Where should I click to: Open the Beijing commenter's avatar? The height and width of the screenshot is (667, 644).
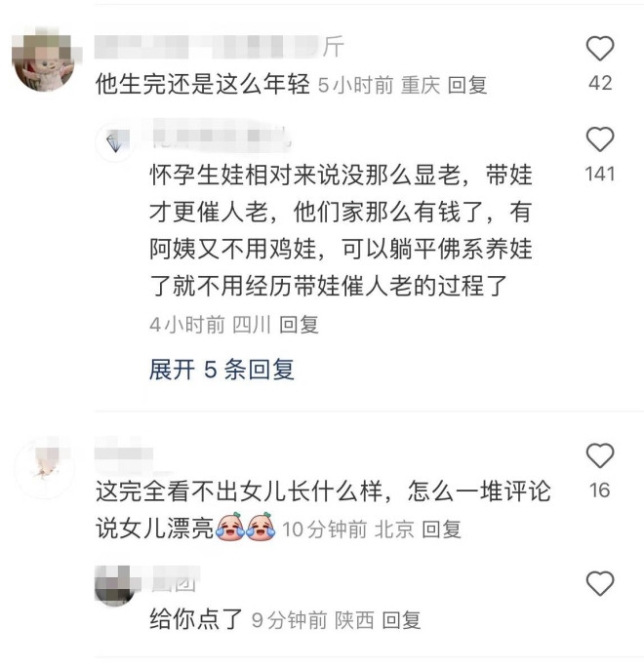click(x=45, y=467)
